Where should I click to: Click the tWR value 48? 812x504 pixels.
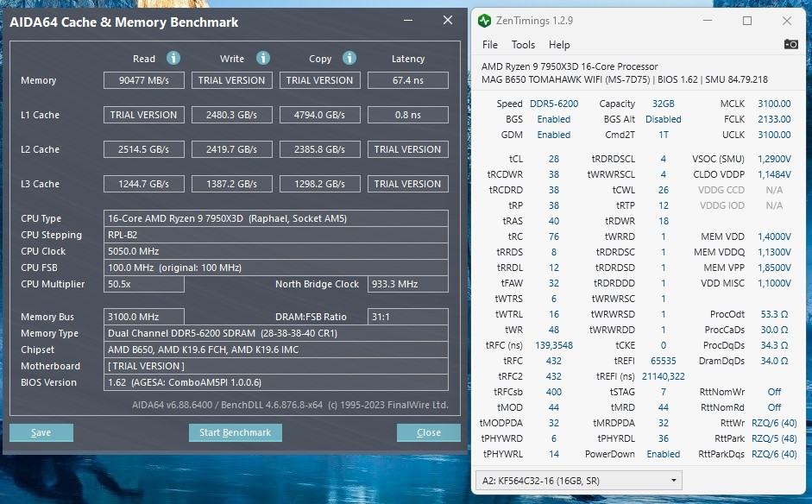tap(554, 330)
